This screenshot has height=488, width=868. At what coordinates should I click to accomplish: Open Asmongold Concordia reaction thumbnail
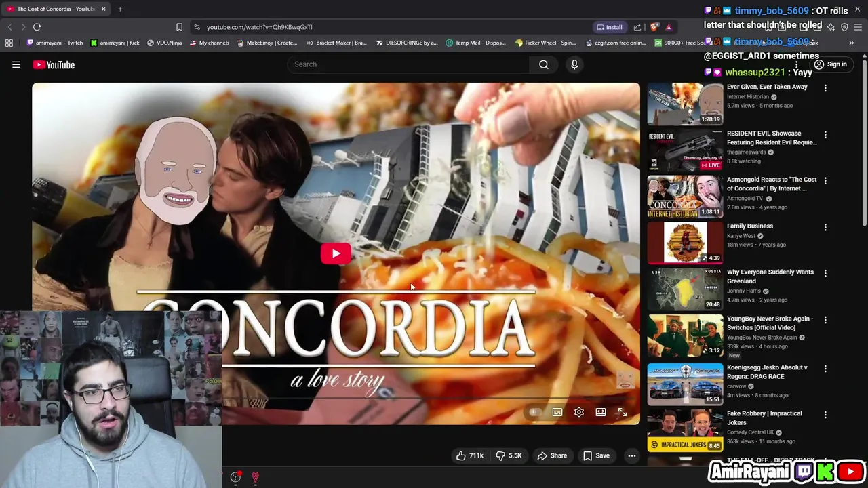[685, 197]
